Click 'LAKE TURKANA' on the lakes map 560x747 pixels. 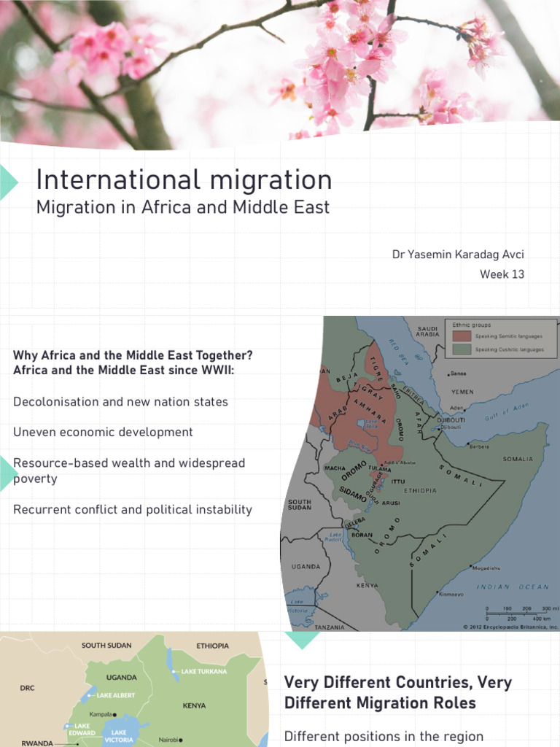pos(204,671)
